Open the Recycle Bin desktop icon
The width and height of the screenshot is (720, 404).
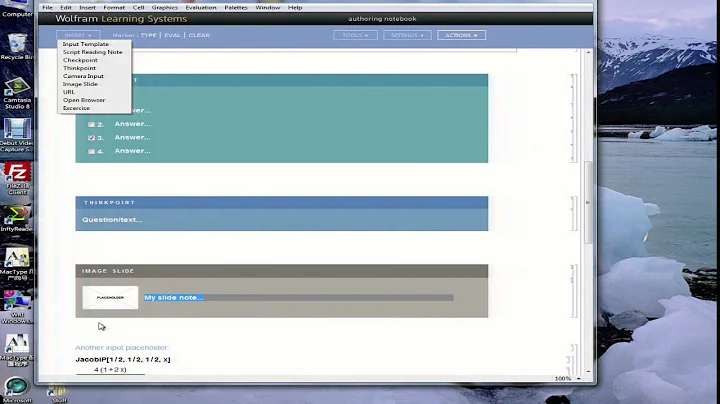pyautogui.click(x=17, y=47)
